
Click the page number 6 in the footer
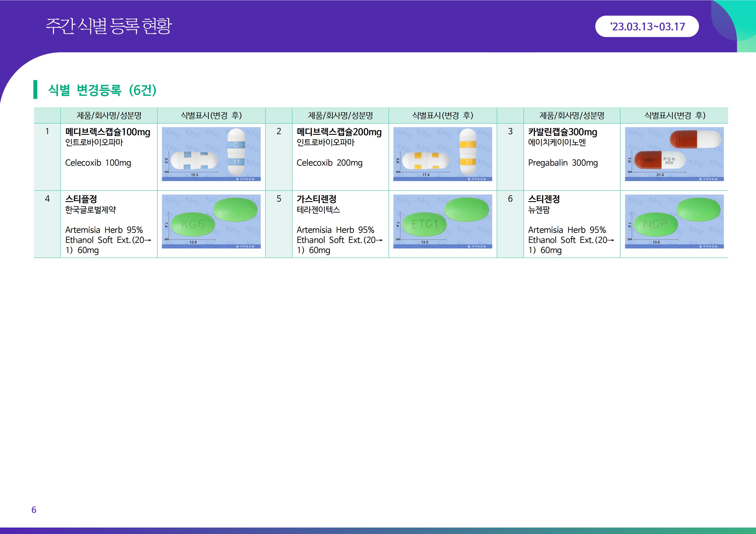tap(34, 510)
